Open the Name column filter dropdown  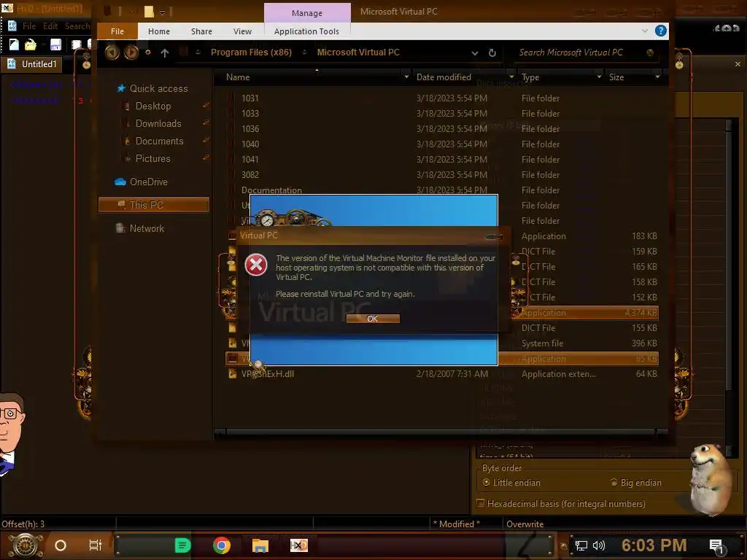pyautogui.click(x=406, y=77)
